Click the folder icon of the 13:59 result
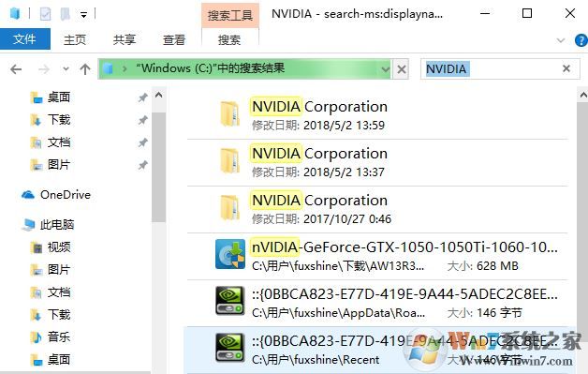The image size is (588, 374). click(x=229, y=113)
